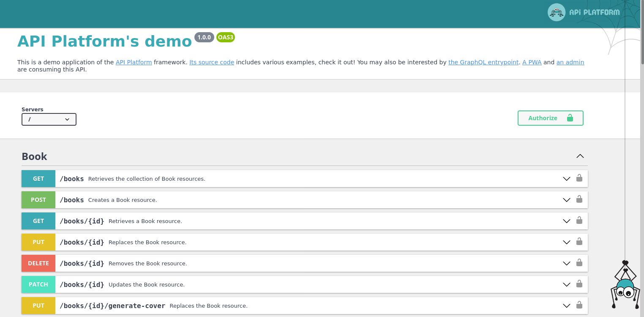
Task: Open the POST /books method badge
Action: coord(38,200)
